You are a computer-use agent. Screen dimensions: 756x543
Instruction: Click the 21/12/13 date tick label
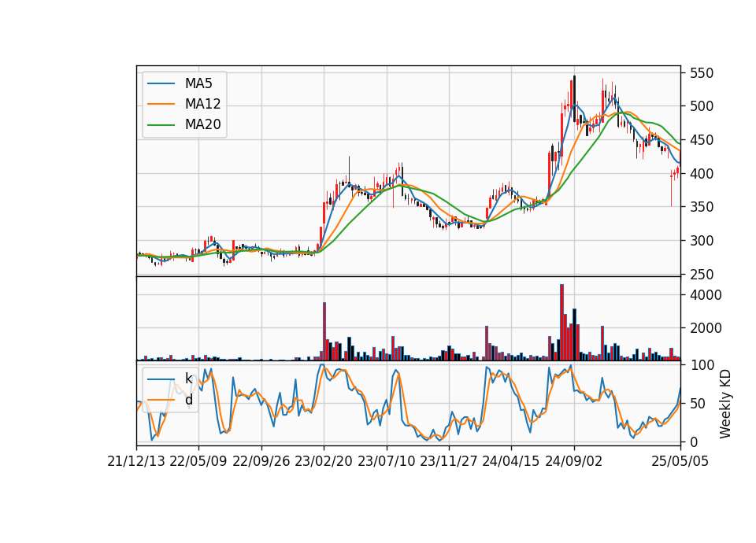pos(136,461)
